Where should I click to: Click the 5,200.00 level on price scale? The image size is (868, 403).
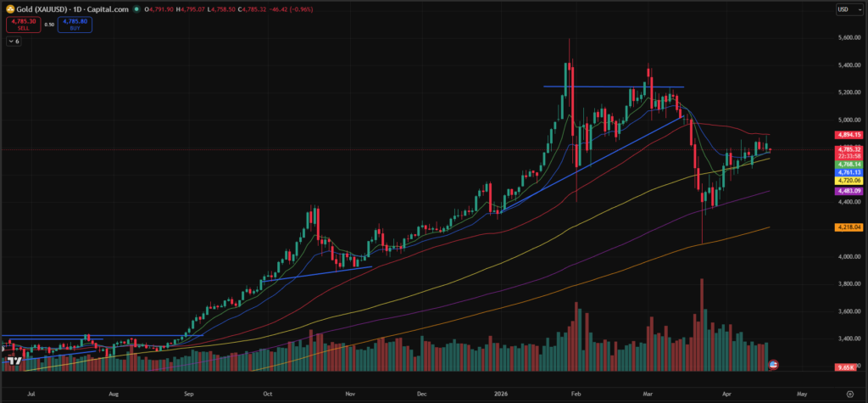[849, 92]
